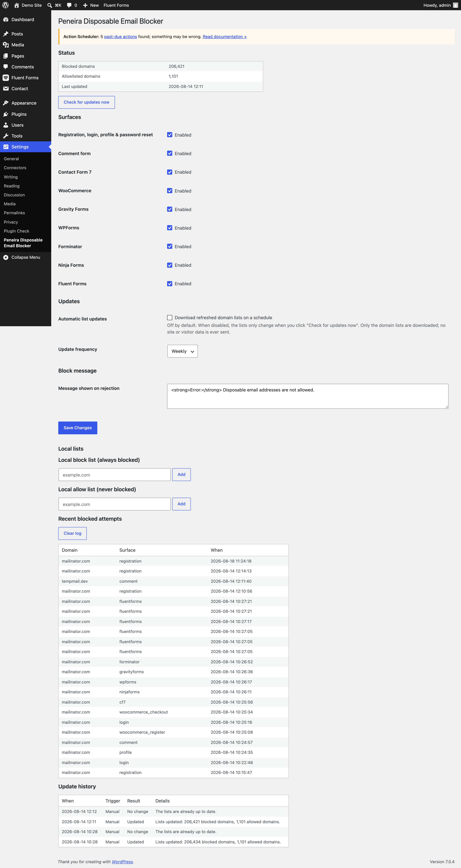Click the Users person icon
Image resolution: width=461 pixels, height=868 pixels.
coord(6,125)
